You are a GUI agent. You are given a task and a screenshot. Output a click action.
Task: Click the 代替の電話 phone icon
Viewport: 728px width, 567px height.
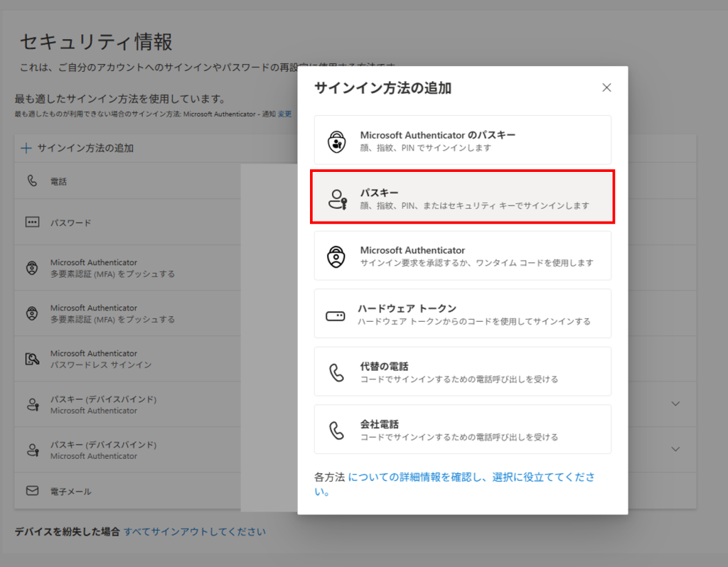(x=336, y=372)
